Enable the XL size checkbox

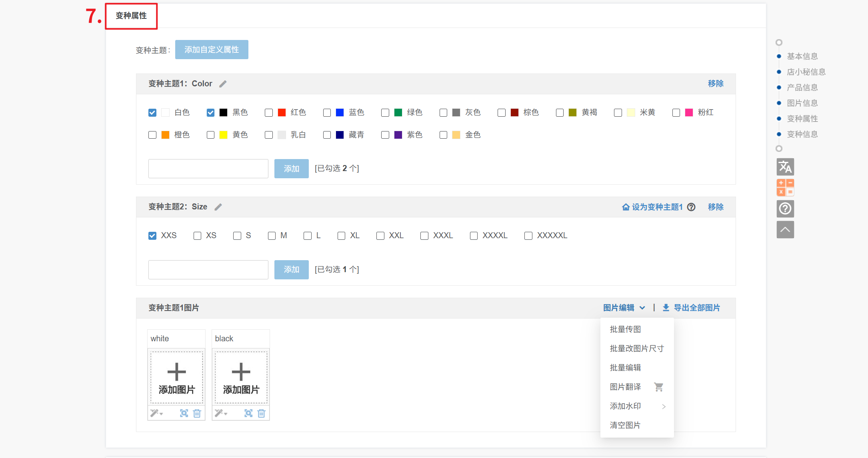click(x=341, y=236)
